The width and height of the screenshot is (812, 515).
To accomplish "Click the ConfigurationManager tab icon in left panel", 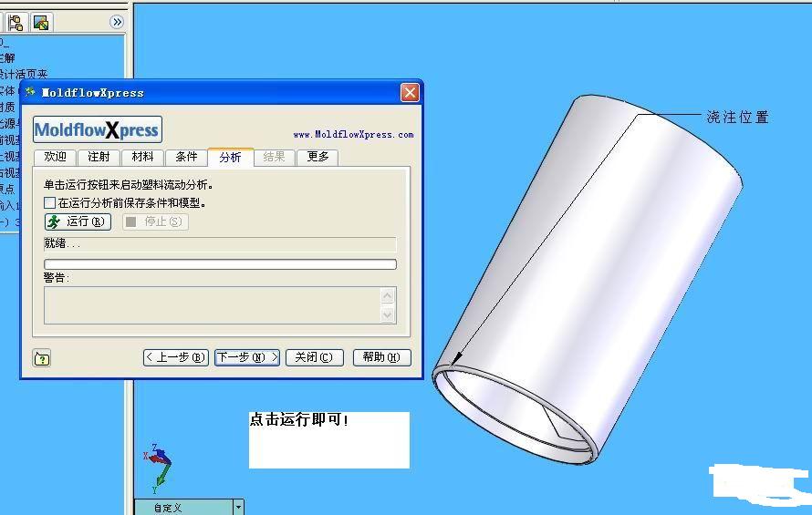I will [x=16, y=22].
